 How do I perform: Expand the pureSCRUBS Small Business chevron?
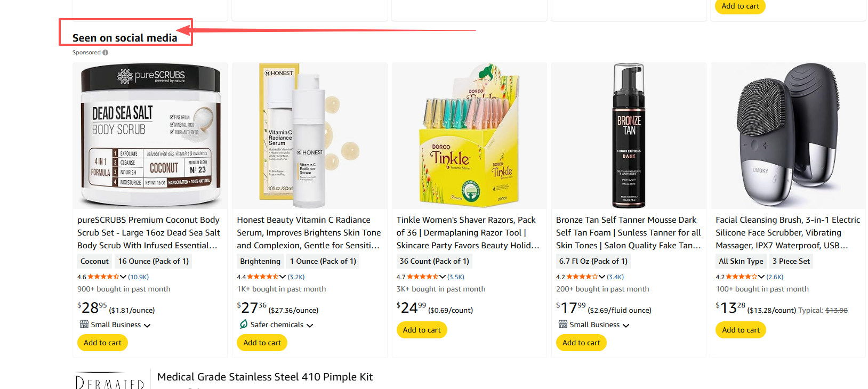[147, 325]
